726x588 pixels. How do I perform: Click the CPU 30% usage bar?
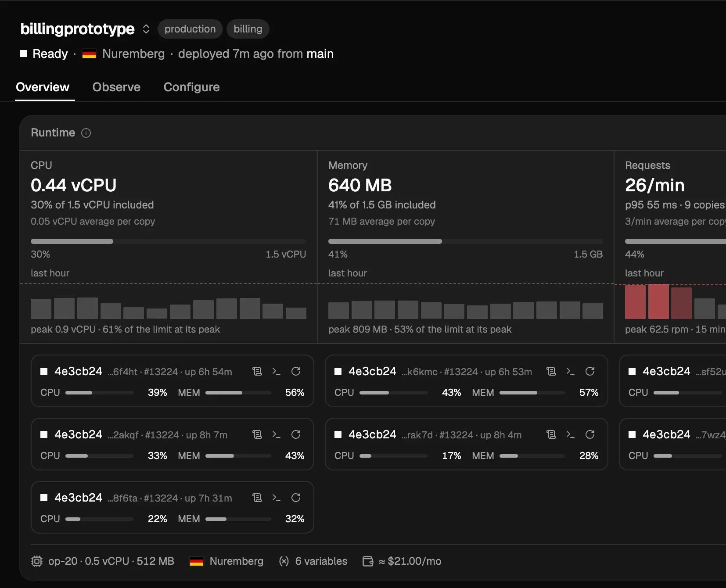click(168, 241)
